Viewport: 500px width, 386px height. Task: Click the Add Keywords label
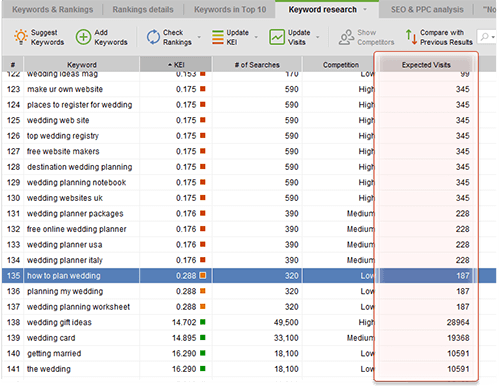[111, 37]
